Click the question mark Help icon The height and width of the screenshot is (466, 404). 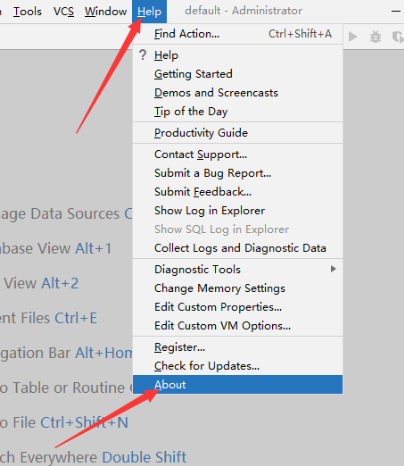point(143,55)
